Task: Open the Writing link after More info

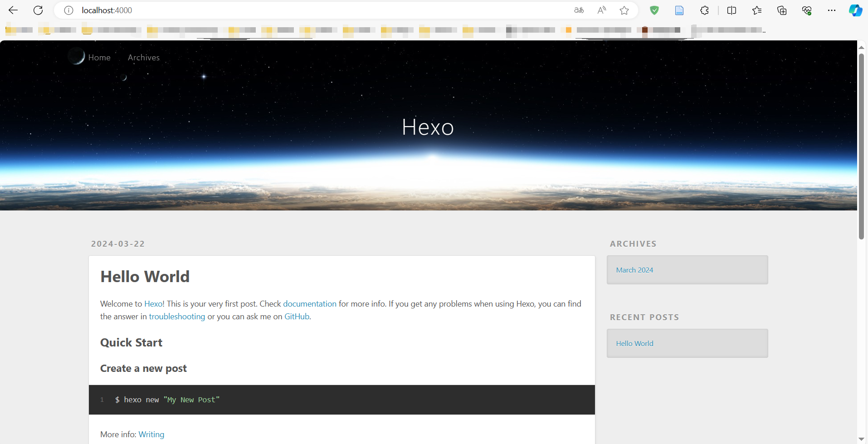Action: point(151,434)
